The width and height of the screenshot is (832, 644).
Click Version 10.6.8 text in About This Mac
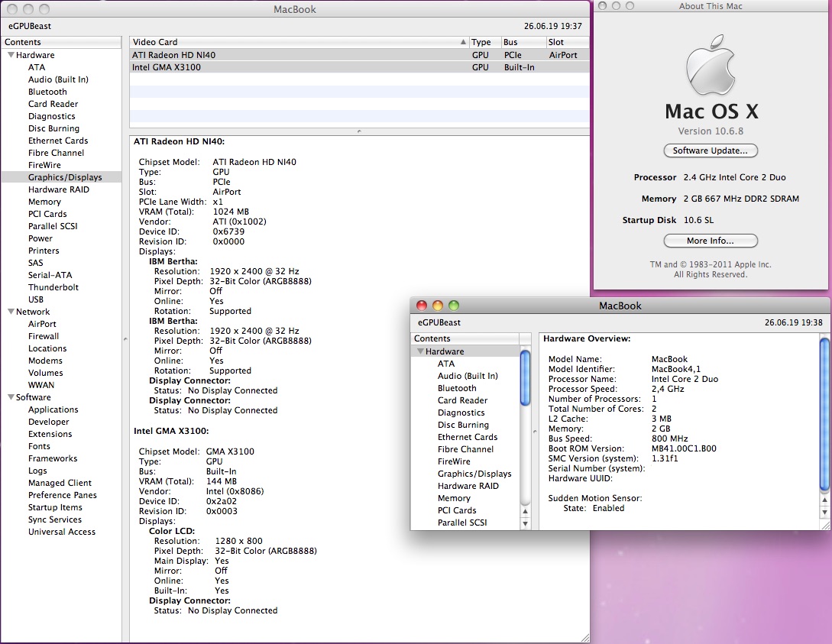pos(711,131)
